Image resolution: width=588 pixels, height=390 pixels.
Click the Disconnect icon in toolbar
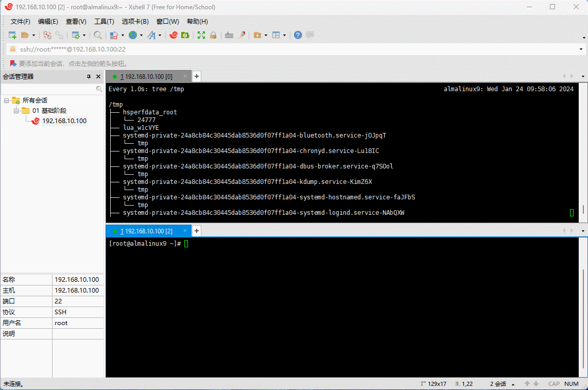click(59, 35)
